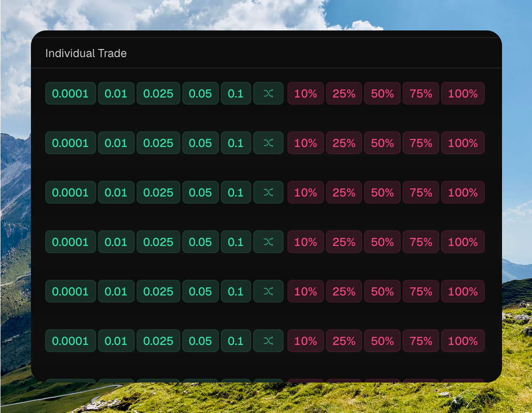Select 10% in the third row
The image size is (532, 413).
pos(305,192)
